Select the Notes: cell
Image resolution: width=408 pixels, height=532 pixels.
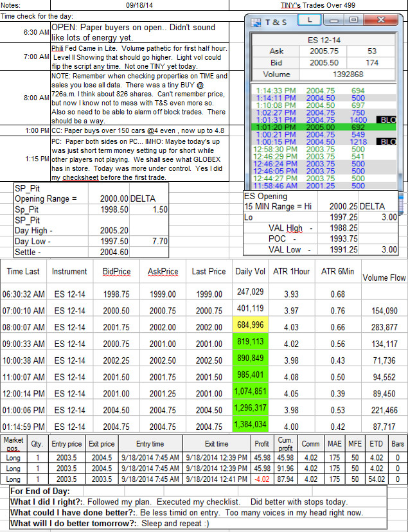point(25,5)
